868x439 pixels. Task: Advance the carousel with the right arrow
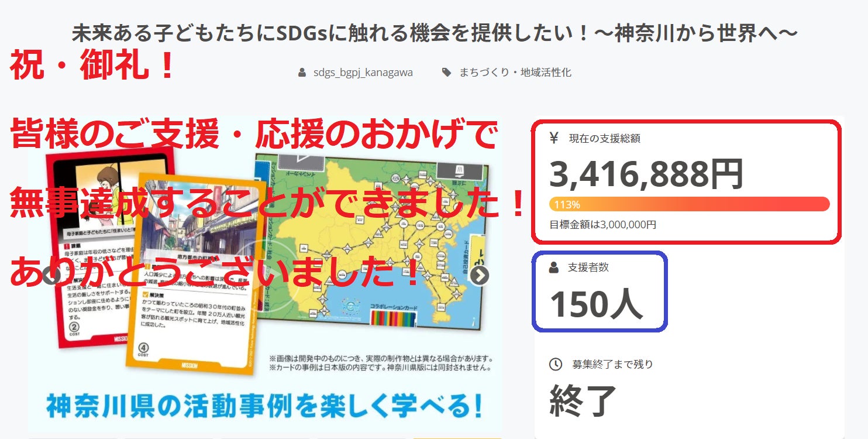coord(480,275)
